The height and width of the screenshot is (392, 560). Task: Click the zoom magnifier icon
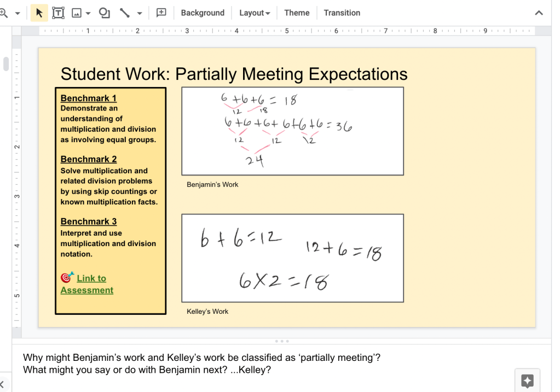3,13
